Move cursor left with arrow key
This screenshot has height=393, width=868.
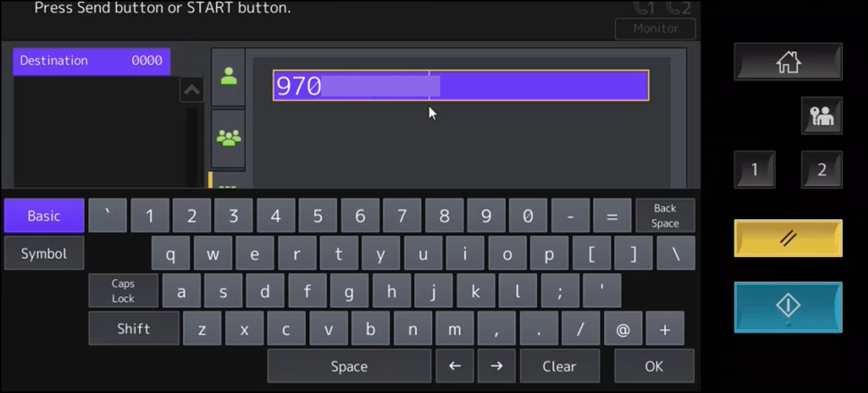tap(455, 366)
